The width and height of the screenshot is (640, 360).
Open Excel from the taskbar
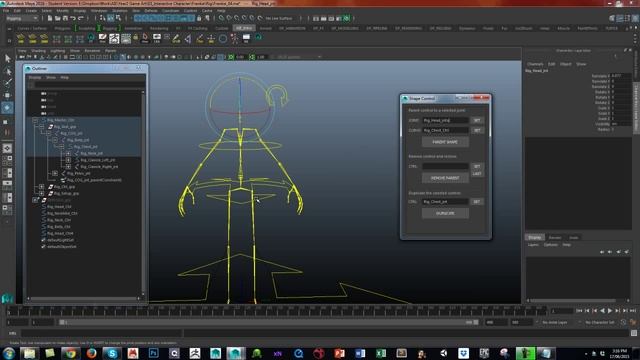(x=381, y=353)
